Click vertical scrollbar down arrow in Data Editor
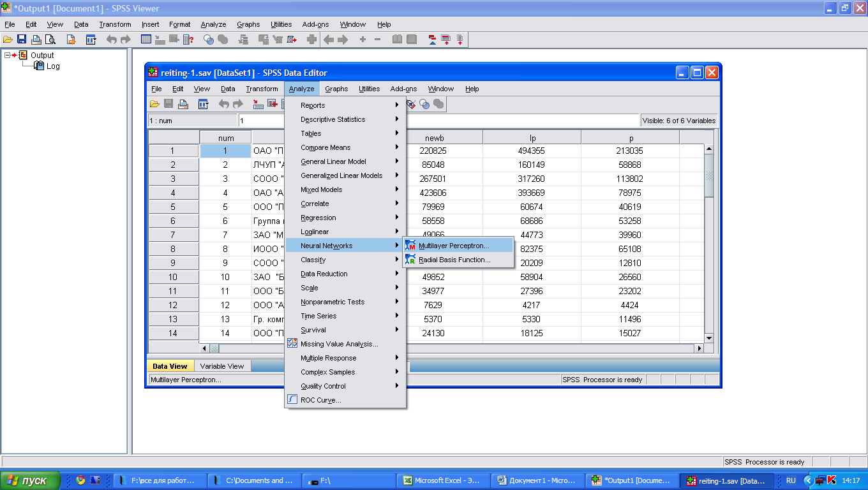Image resolution: width=868 pixels, height=490 pixels. (708, 338)
